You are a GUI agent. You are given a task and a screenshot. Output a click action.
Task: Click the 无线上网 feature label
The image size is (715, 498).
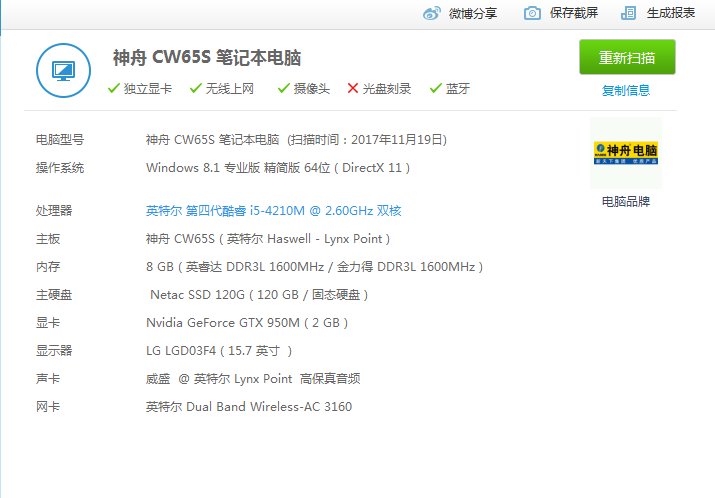[x=230, y=88]
